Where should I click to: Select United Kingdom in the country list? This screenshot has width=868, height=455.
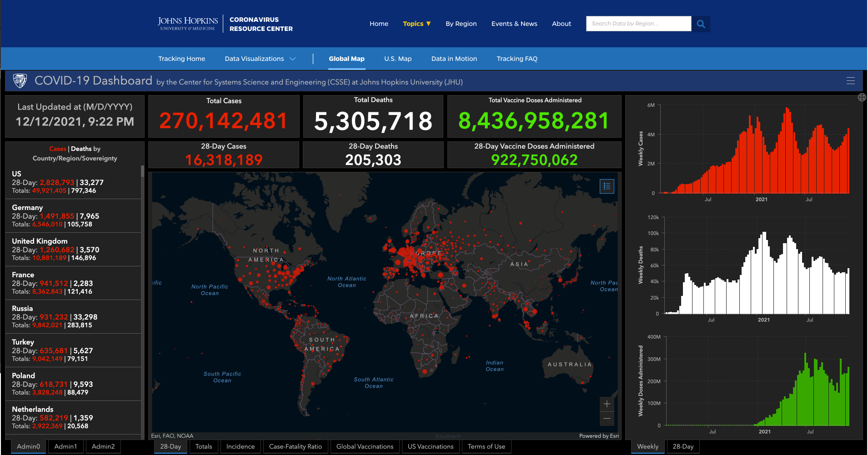click(x=73, y=249)
